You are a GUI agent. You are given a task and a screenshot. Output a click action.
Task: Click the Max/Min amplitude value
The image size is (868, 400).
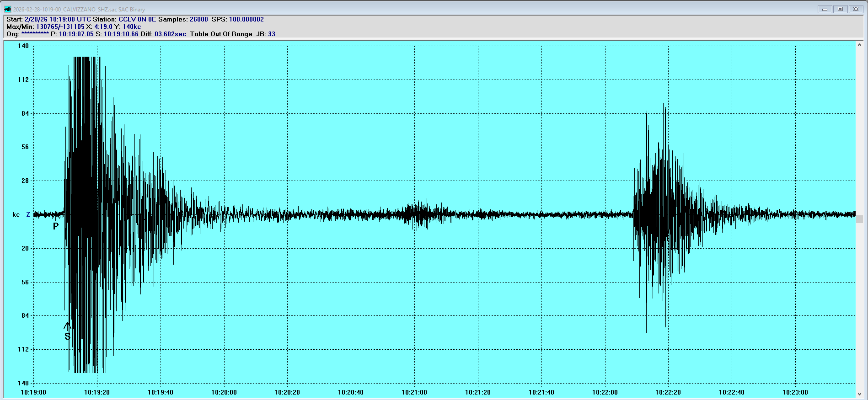click(x=60, y=27)
